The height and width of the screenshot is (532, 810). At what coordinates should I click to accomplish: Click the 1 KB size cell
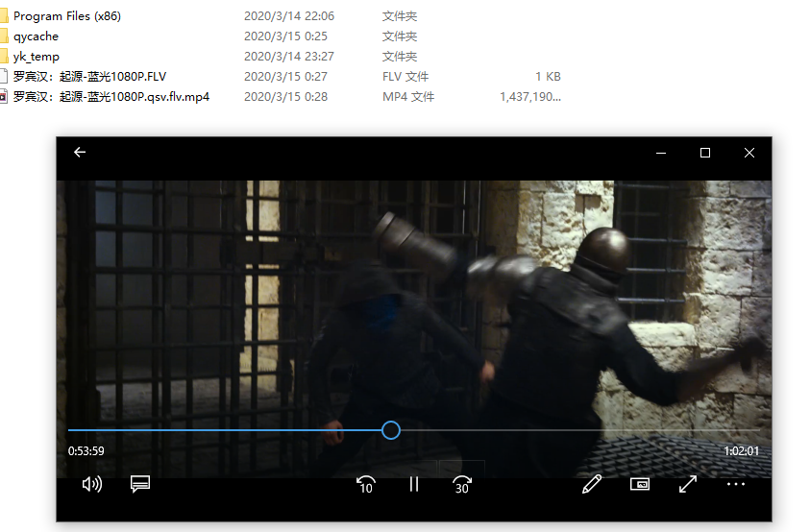point(548,77)
